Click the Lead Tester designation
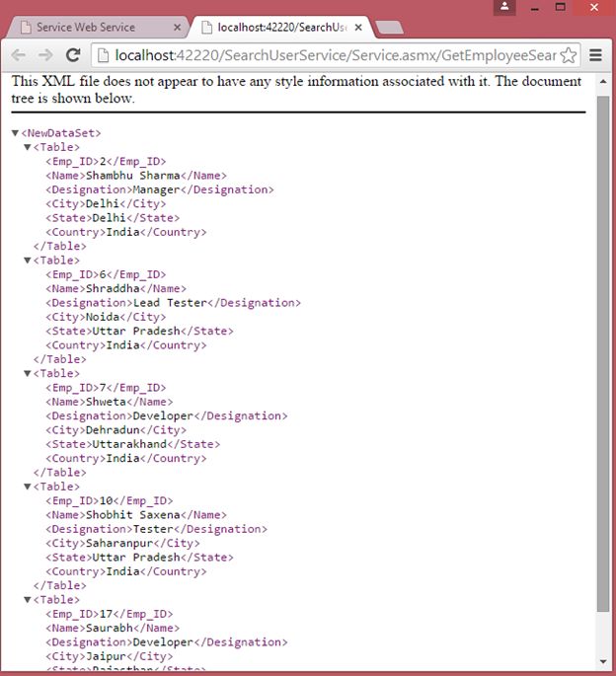The height and width of the screenshot is (676, 616). [x=170, y=303]
